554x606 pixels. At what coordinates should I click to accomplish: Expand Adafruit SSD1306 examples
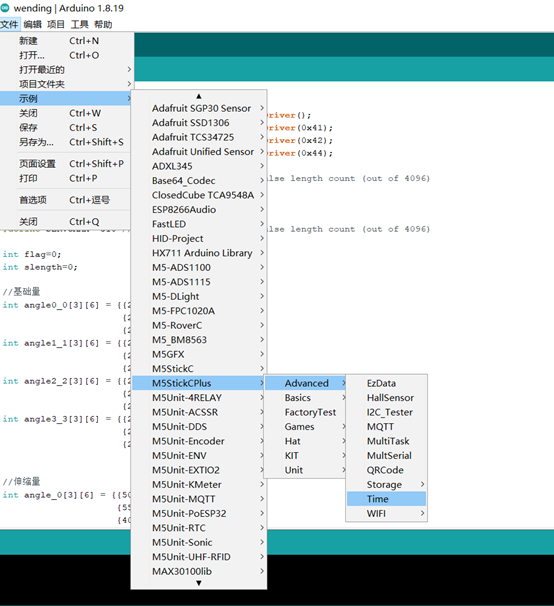199,123
